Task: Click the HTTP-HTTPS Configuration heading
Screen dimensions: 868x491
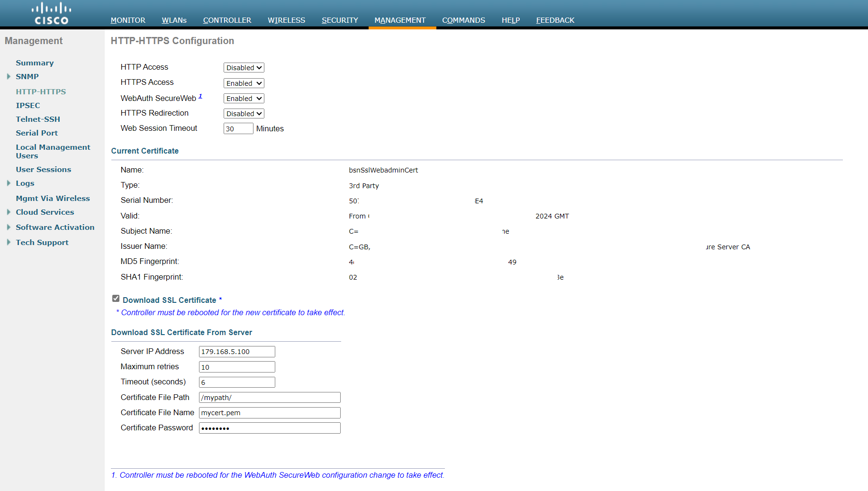Action: [x=172, y=41]
